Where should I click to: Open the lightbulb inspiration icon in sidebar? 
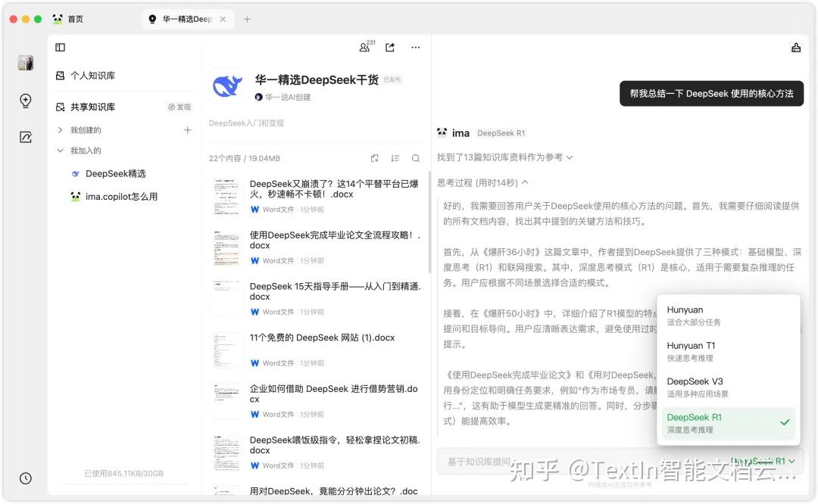(26, 101)
